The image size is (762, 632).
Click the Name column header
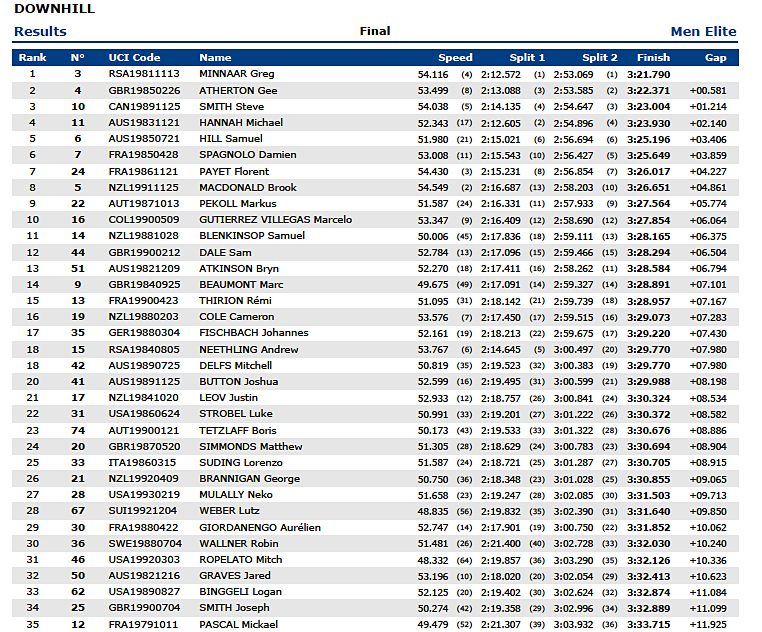pyautogui.click(x=215, y=58)
